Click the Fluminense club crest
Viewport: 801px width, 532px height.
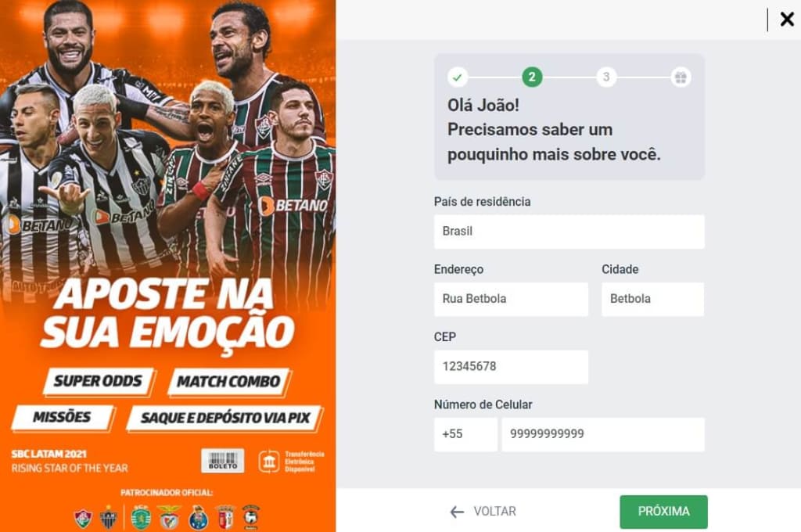coord(83,518)
